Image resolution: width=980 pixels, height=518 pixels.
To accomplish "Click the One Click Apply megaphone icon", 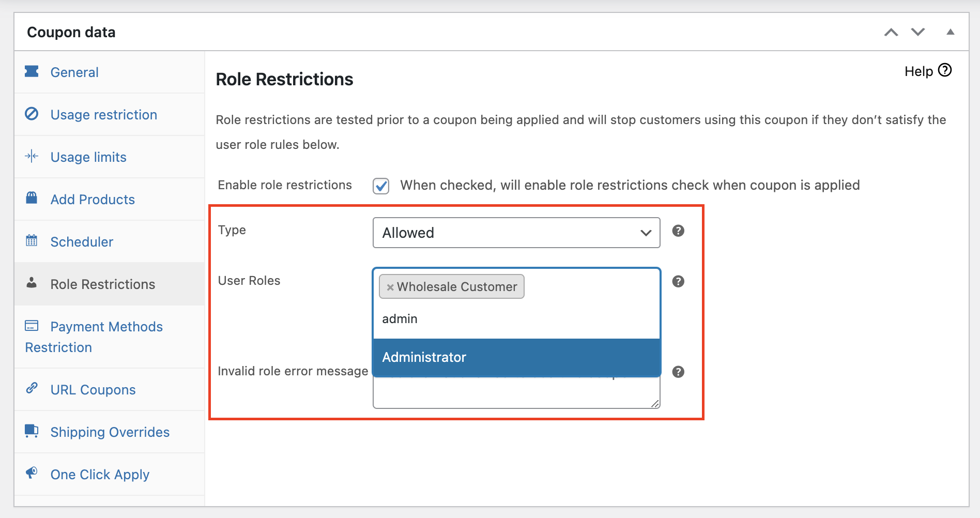I will coord(32,473).
